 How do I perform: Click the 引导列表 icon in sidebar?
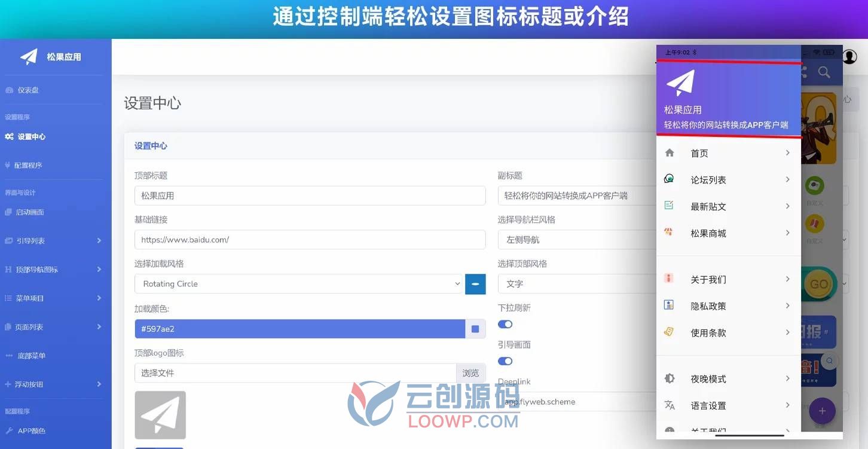[x=9, y=241]
